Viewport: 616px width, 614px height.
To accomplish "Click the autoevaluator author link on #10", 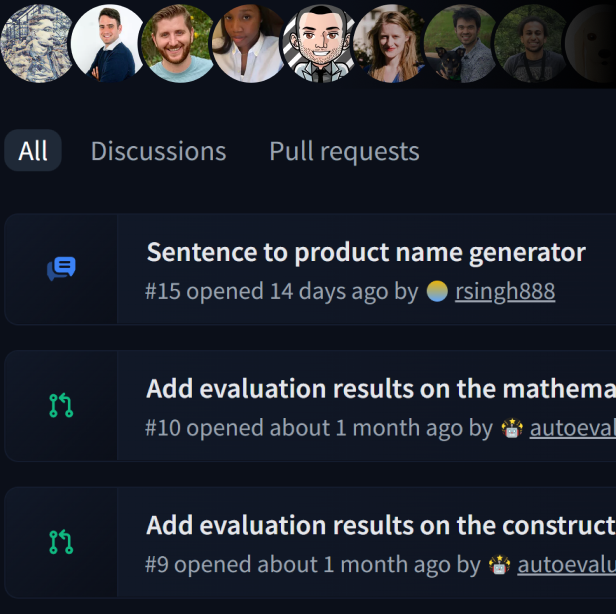I will tap(572, 428).
